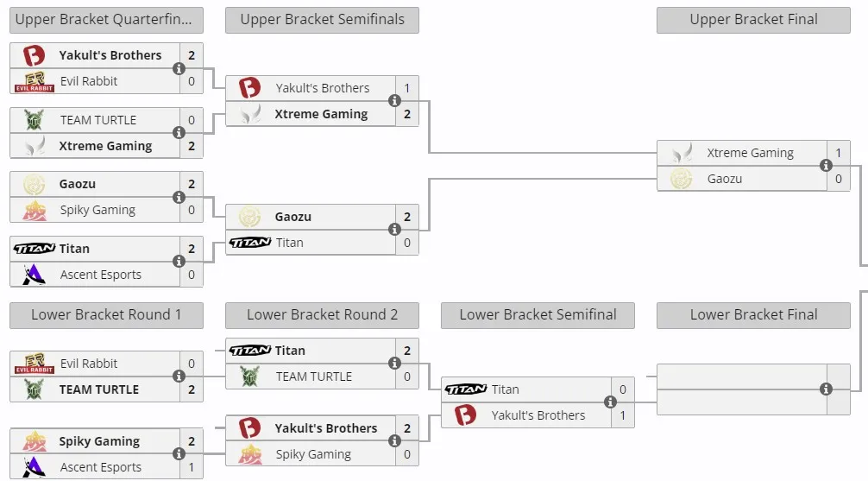This screenshot has width=868, height=481.
Task: Click info icon for Gaozu vs Titan semifinal
Action: pos(394,230)
